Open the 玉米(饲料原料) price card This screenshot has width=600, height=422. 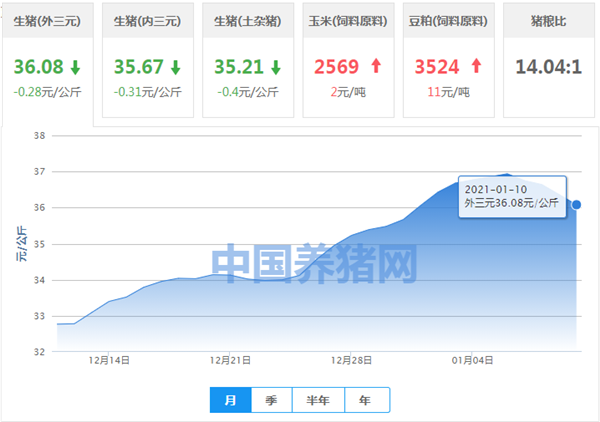[348, 60]
